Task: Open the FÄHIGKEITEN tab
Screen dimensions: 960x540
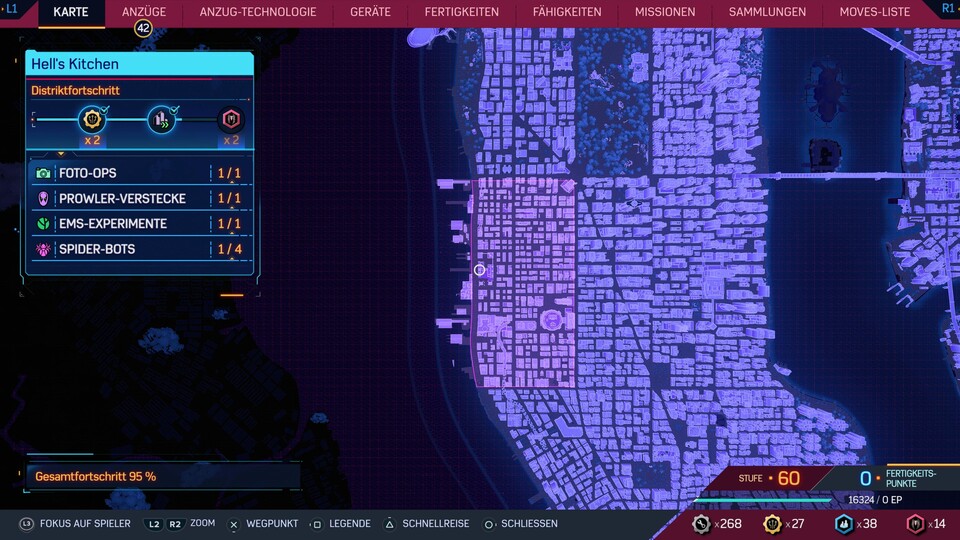Action: [567, 12]
